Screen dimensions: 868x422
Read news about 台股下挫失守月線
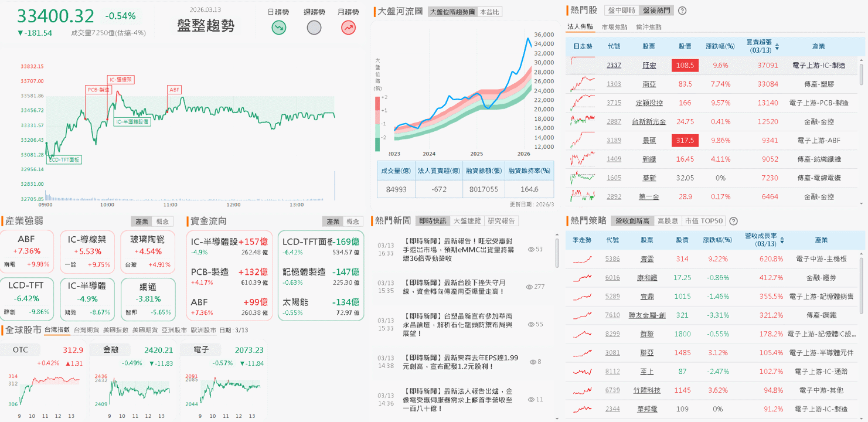pyautogui.click(x=454, y=287)
